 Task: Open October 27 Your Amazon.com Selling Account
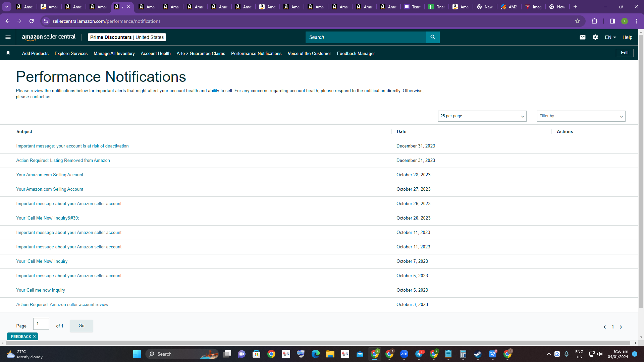50,189
